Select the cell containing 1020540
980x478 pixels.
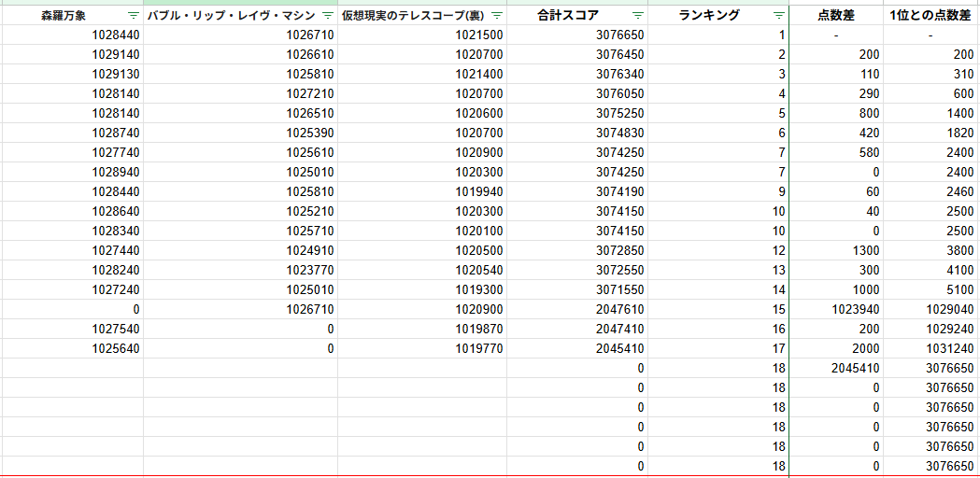pyautogui.click(x=422, y=270)
